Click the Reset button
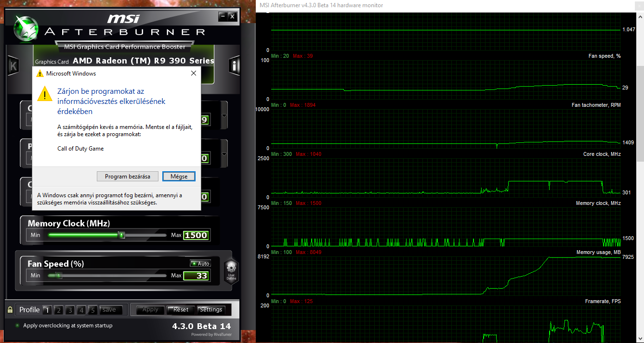Image resolution: width=644 pixels, height=343 pixels. point(181,310)
